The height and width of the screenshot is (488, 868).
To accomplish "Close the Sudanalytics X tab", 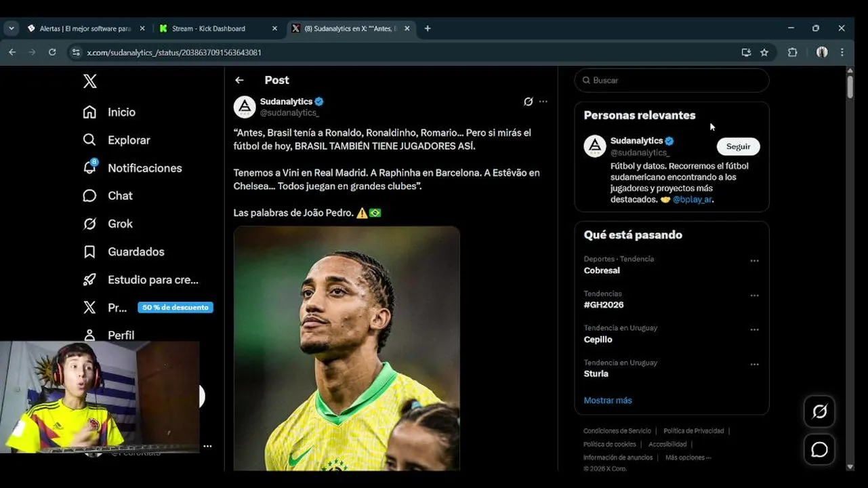I will (407, 28).
